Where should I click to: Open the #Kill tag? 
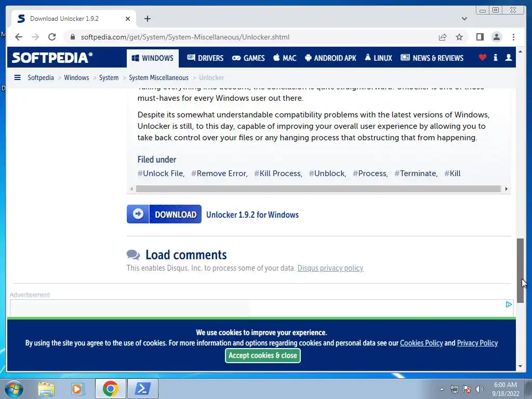pyautogui.click(x=453, y=174)
